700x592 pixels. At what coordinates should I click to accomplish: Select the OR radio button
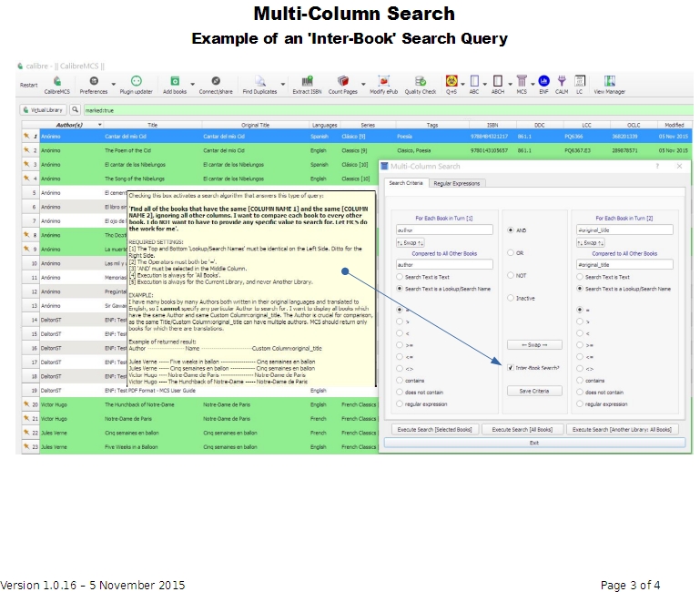click(x=511, y=253)
